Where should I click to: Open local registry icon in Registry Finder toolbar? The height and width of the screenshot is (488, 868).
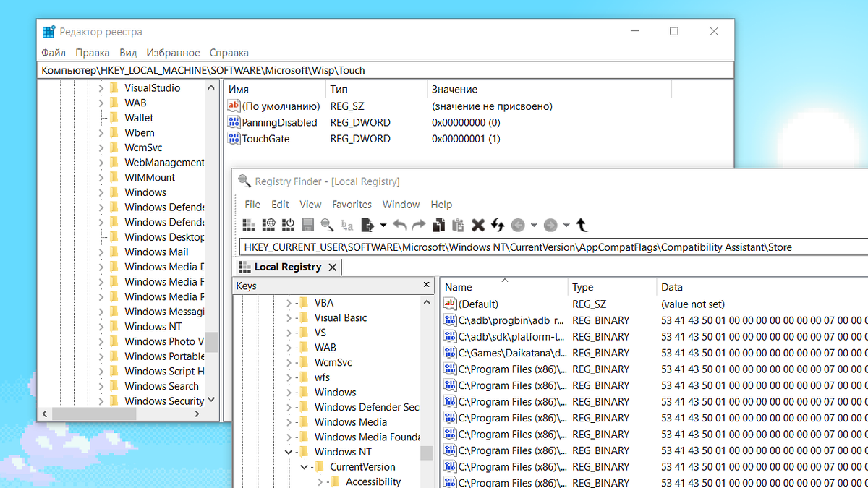coord(249,226)
